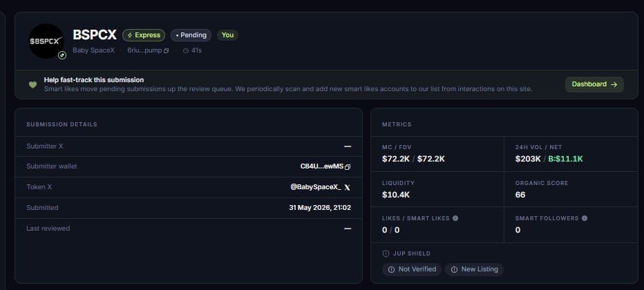Click the Submitter X row label

45,146
